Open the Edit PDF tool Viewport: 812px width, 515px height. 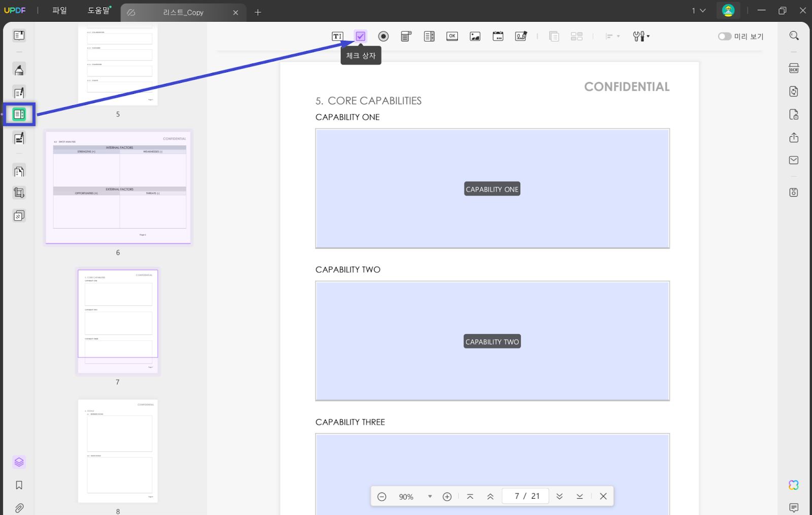coord(19,92)
